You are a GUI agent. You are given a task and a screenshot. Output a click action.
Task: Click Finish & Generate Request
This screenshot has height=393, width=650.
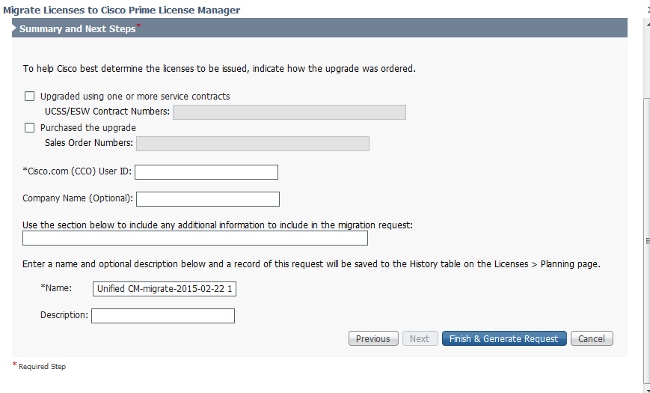click(x=504, y=339)
